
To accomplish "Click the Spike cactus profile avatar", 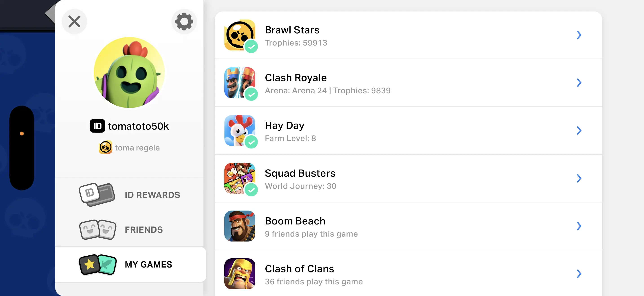I will click(129, 73).
